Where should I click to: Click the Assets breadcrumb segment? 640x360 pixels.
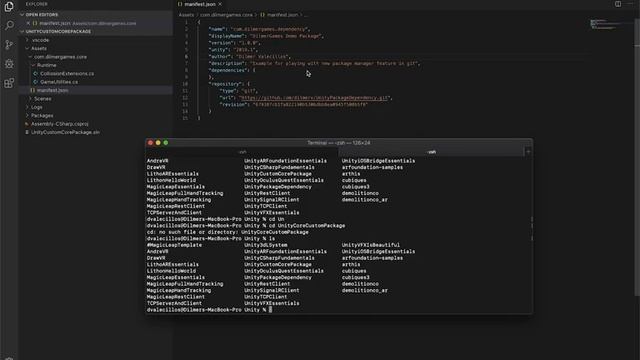[x=186, y=15]
